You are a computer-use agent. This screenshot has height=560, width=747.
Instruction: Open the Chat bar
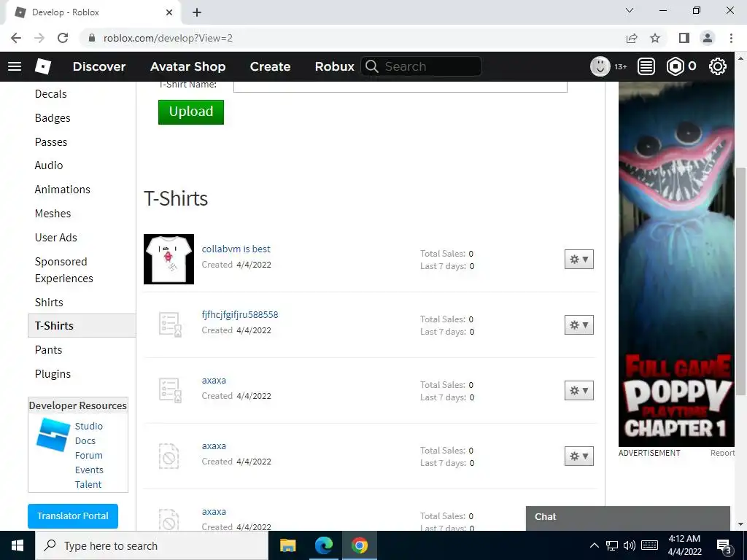click(x=628, y=518)
